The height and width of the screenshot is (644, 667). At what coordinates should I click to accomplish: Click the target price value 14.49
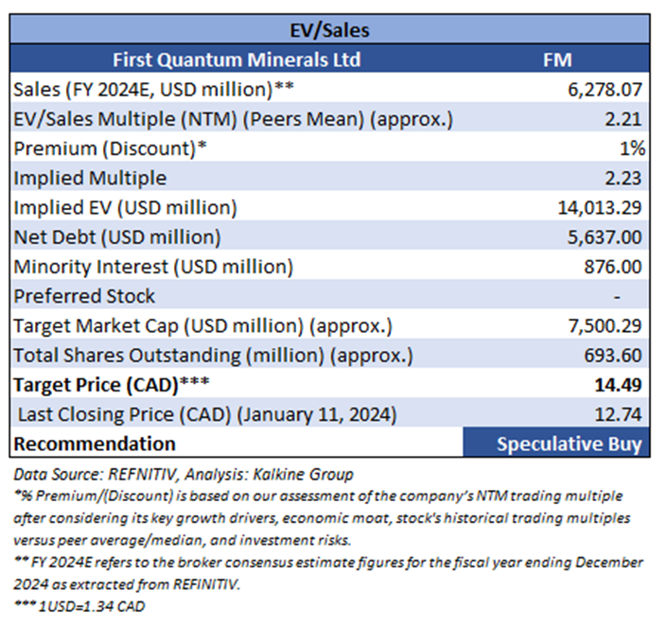(618, 385)
